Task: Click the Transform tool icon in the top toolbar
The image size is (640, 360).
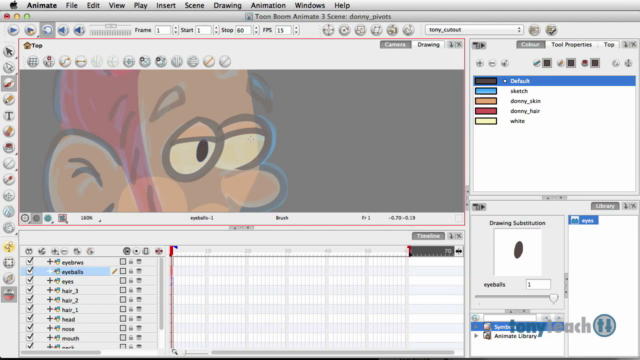Action: pos(328,30)
